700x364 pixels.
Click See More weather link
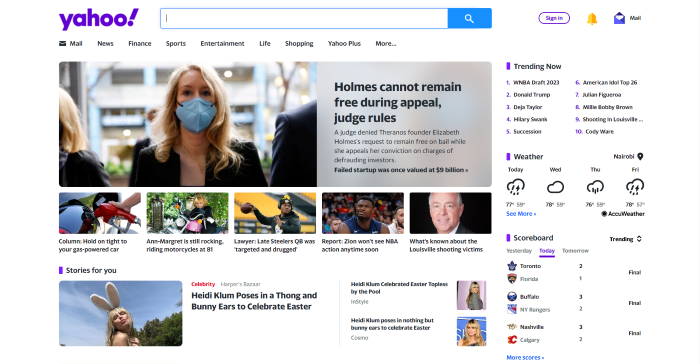(521, 214)
